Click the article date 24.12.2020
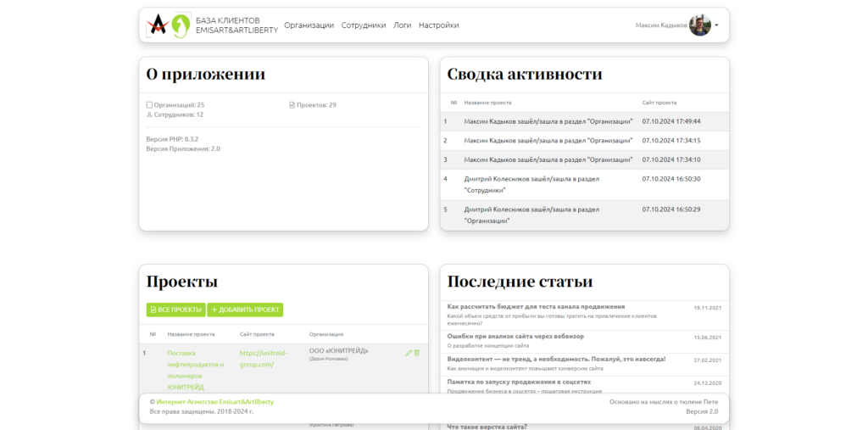The height and width of the screenshot is (430, 868). pos(708,383)
